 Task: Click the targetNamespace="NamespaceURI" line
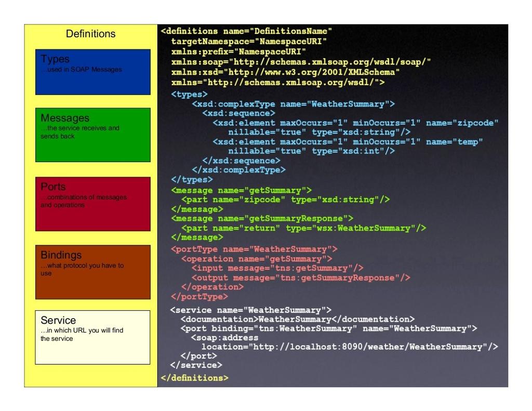point(249,42)
